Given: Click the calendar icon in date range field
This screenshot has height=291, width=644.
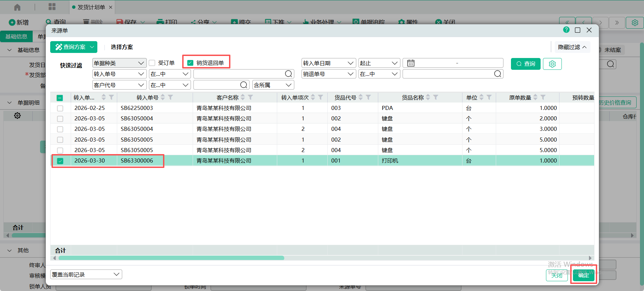Looking at the screenshot, I should pos(411,63).
